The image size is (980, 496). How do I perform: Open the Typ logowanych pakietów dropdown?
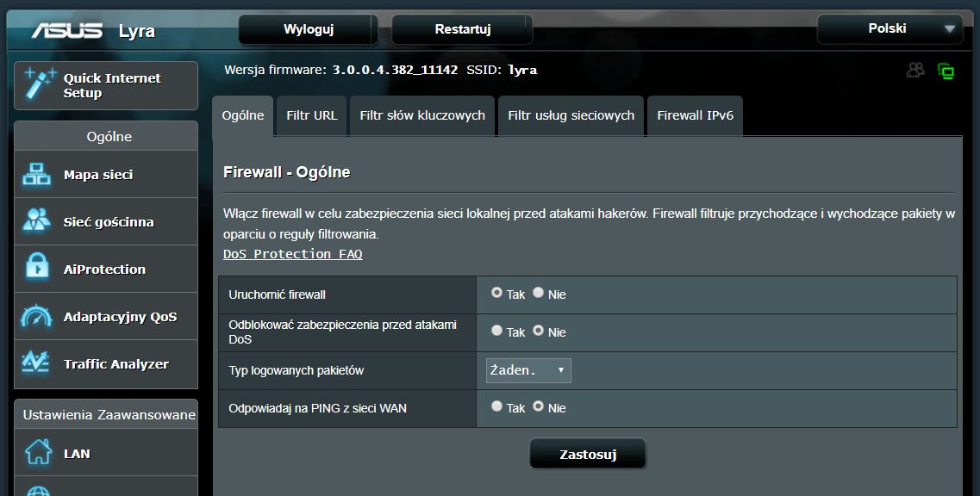(528, 370)
